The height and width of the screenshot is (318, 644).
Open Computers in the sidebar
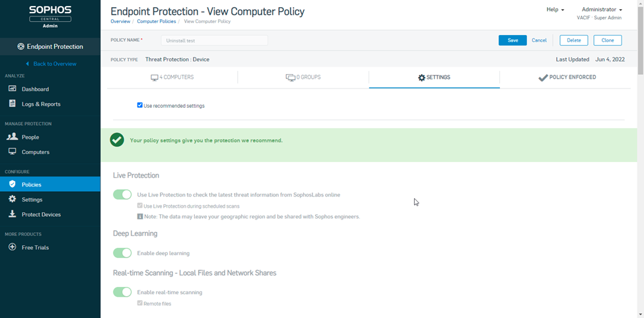pos(50,152)
